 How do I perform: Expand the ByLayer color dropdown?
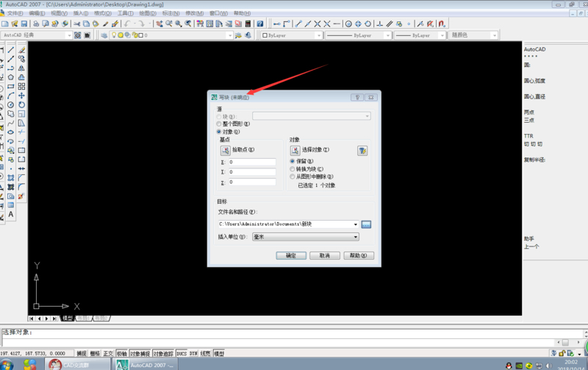coord(319,35)
